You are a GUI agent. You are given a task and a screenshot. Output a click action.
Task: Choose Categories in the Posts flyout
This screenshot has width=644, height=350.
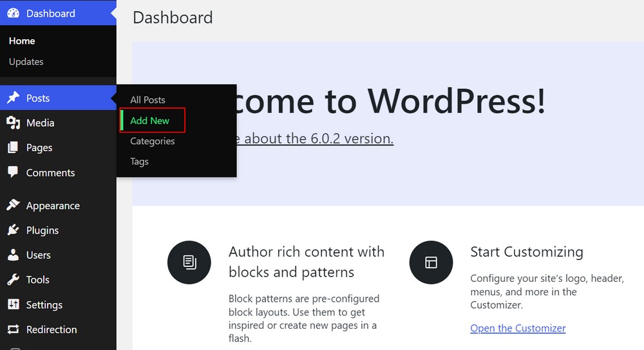coord(152,141)
